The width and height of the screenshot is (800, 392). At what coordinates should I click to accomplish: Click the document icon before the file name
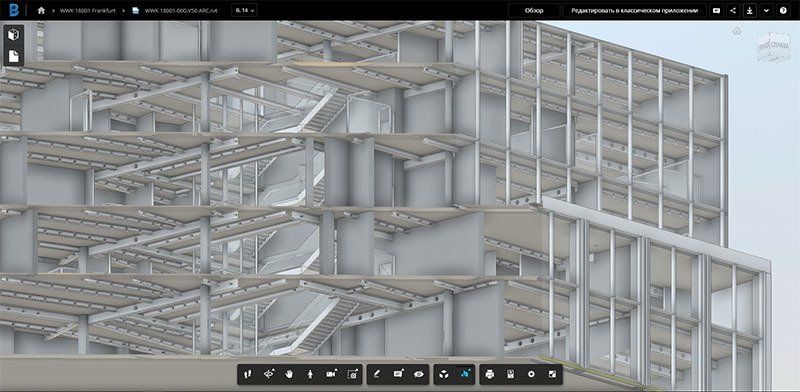click(x=135, y=10)
